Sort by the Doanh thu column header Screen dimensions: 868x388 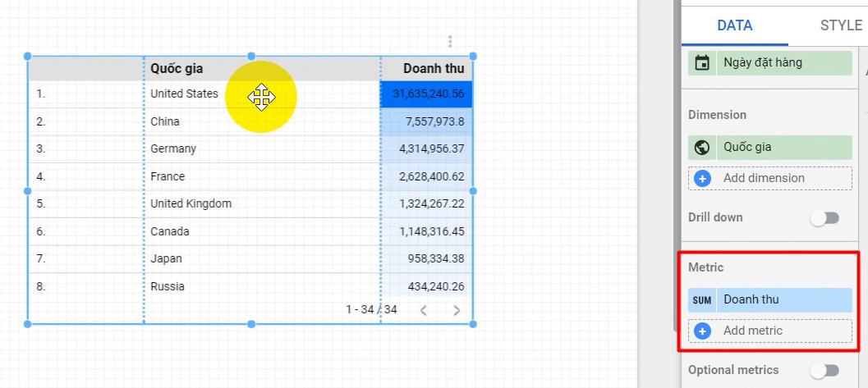pos(434,69)
